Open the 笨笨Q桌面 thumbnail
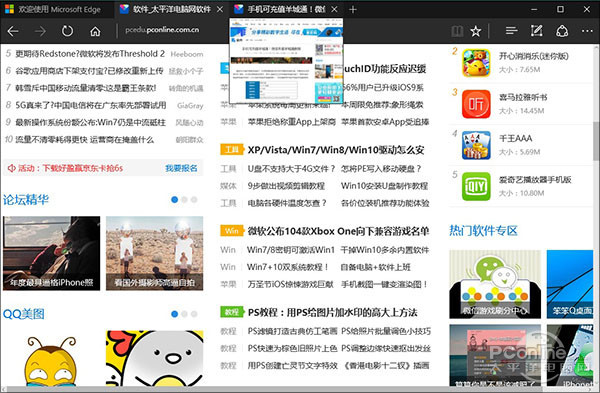Viewport: 600px width, 393px height. [x=570, y=284]
